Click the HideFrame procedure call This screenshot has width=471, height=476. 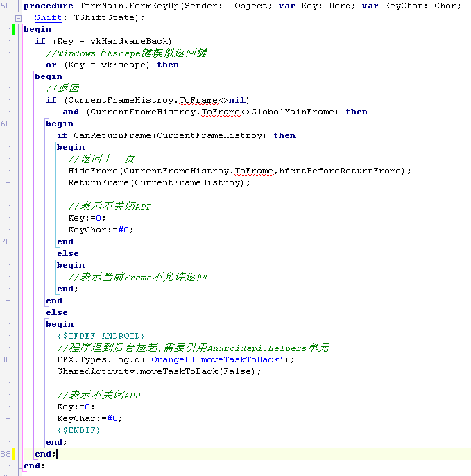point(92,171)
